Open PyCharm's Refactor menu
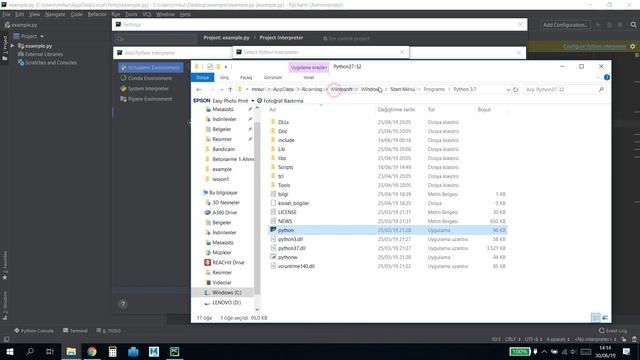This screenshot has width=640, height=360. pyautogui.click(x=97, y=14)
